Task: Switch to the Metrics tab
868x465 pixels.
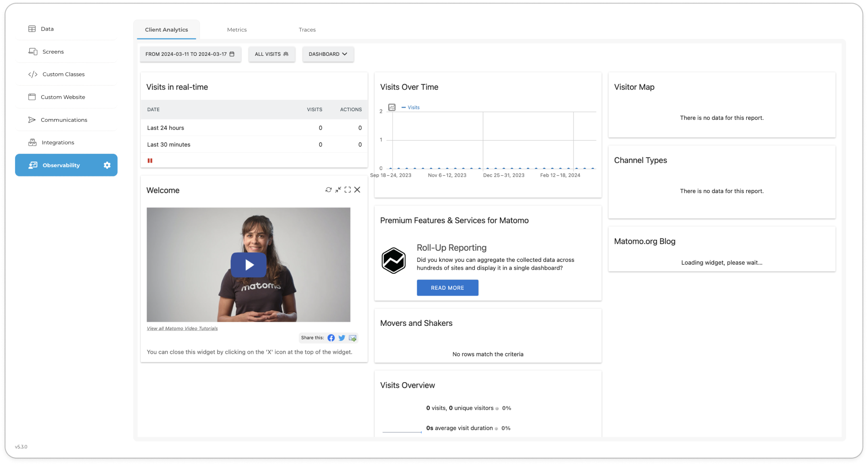Action: [x=237, y=30]
